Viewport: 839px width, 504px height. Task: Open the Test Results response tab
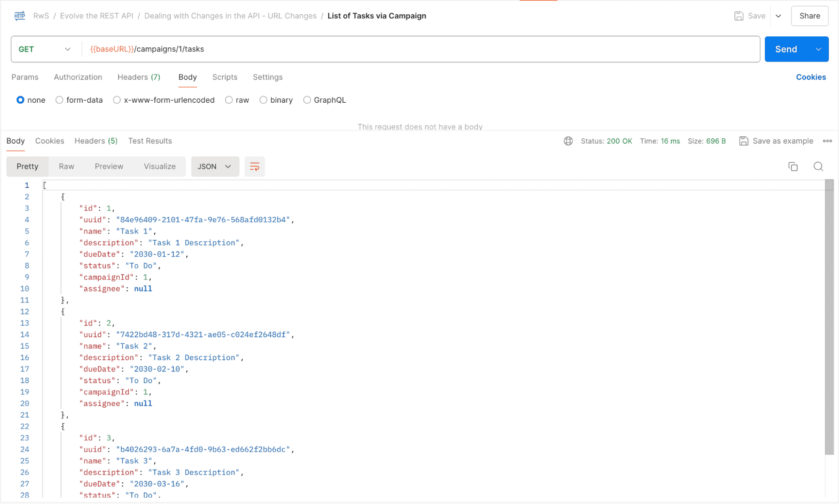[x=150, y=141]
